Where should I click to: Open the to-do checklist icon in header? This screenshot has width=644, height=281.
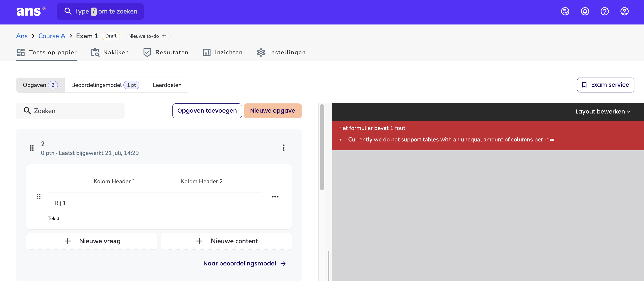[x=565, y=11]
